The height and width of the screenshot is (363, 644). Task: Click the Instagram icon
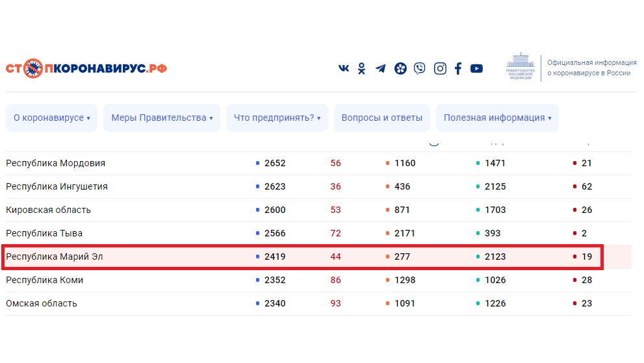440,68
